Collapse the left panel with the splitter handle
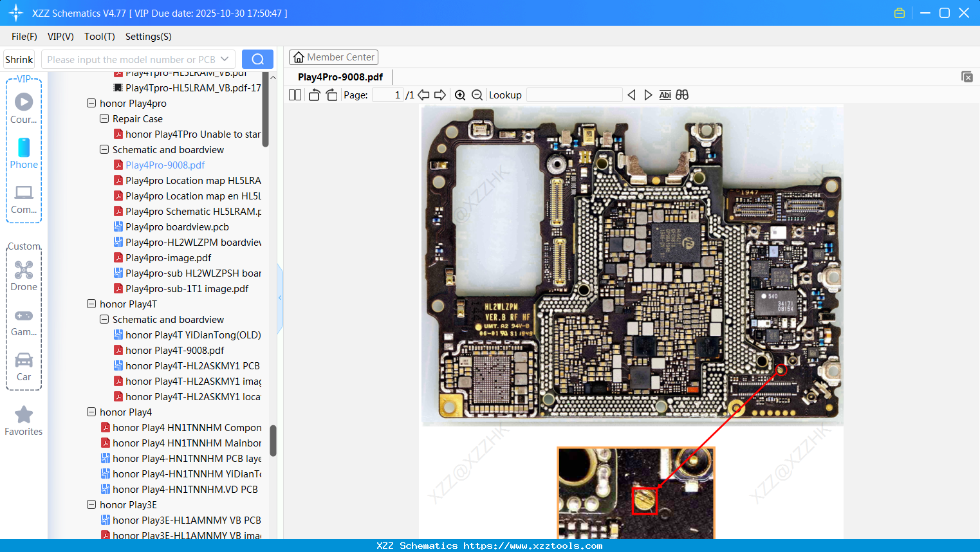This screenshot has height=552, width=980. tap(280, 298)
